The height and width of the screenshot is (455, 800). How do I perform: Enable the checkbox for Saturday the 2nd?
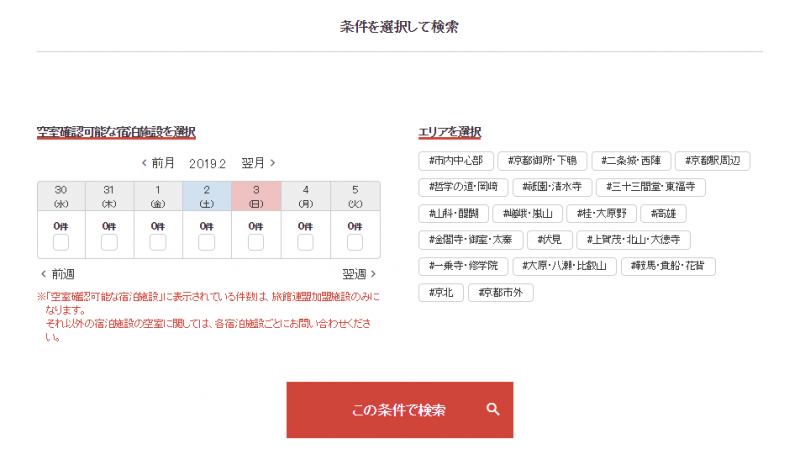(x=207, y=242)
